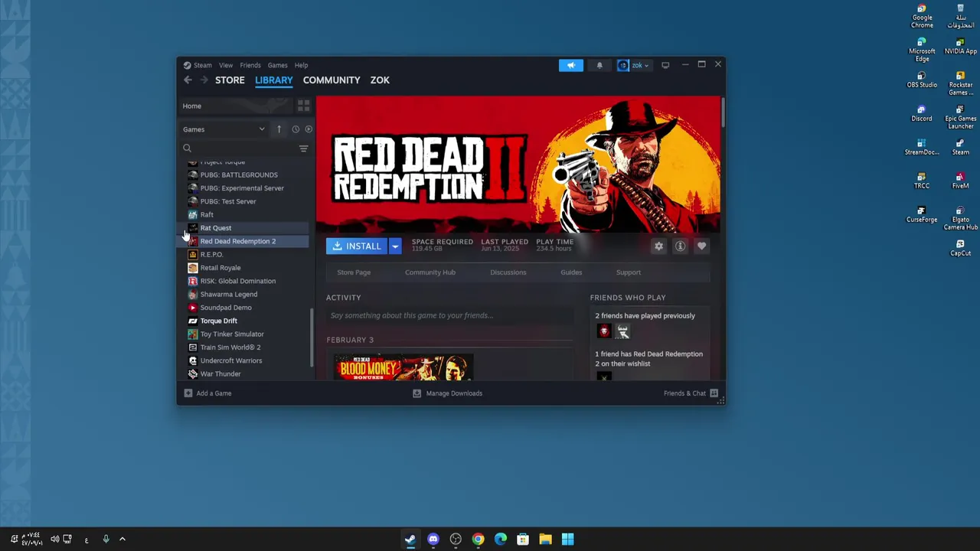
Task: Switch library to grid collections view
Action: click(x=303, y=106)
